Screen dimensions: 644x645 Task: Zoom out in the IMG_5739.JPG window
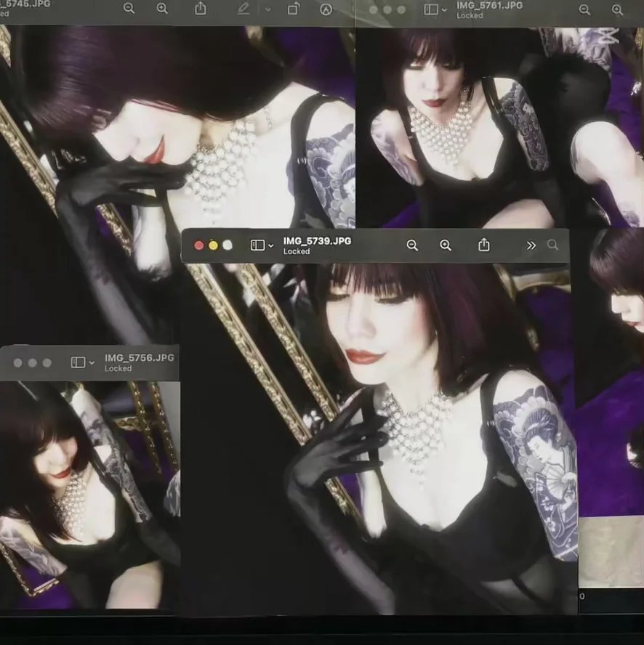(412, 246)
